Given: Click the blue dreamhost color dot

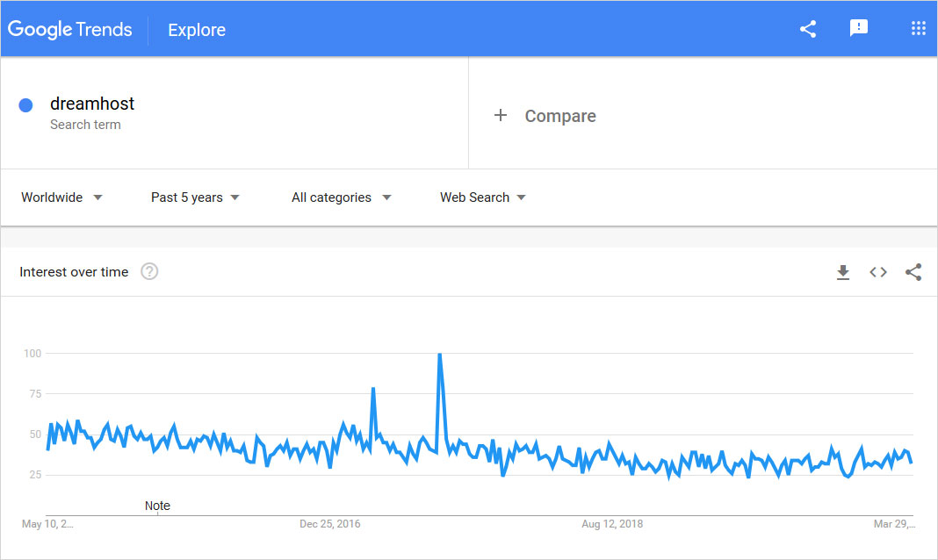Looking at the screenshot, I should 26,105.
